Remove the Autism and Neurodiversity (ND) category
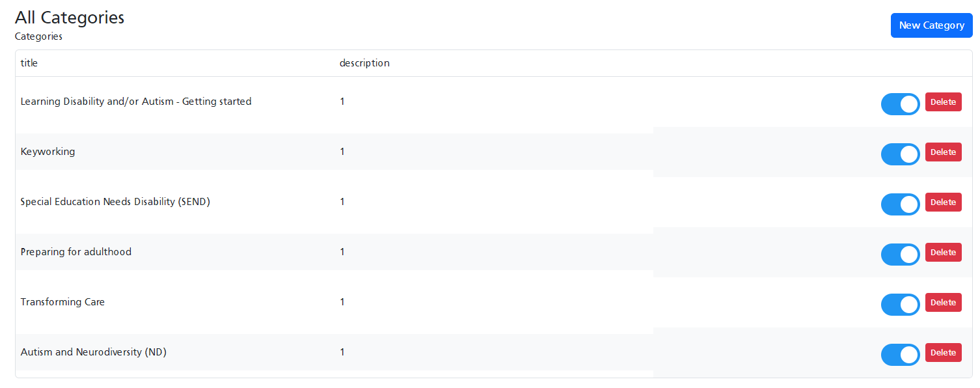This screenshot has height=388, width=980. 943,353
